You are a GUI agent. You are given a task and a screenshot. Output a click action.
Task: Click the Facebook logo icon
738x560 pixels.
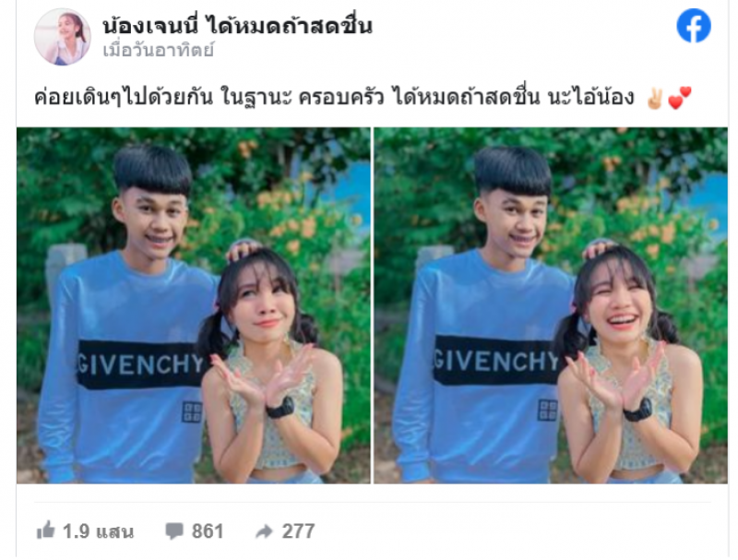tap(694, 26)
